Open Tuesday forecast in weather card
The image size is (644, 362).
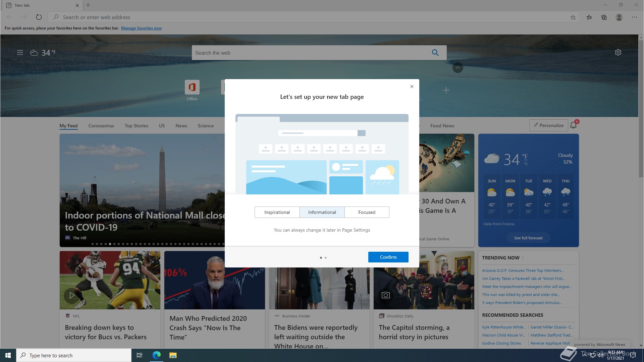(529, 196)
